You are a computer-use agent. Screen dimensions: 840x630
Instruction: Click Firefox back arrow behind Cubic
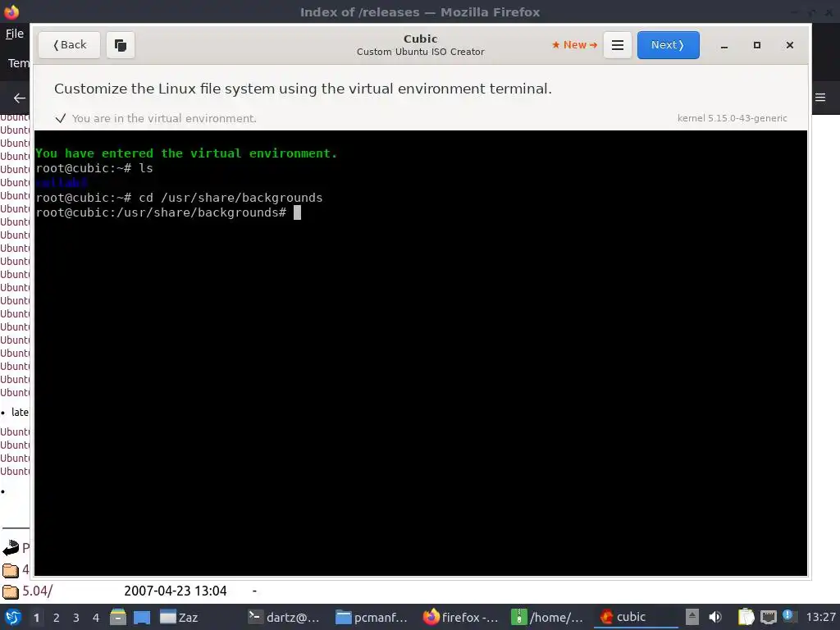tap(20, 98)
